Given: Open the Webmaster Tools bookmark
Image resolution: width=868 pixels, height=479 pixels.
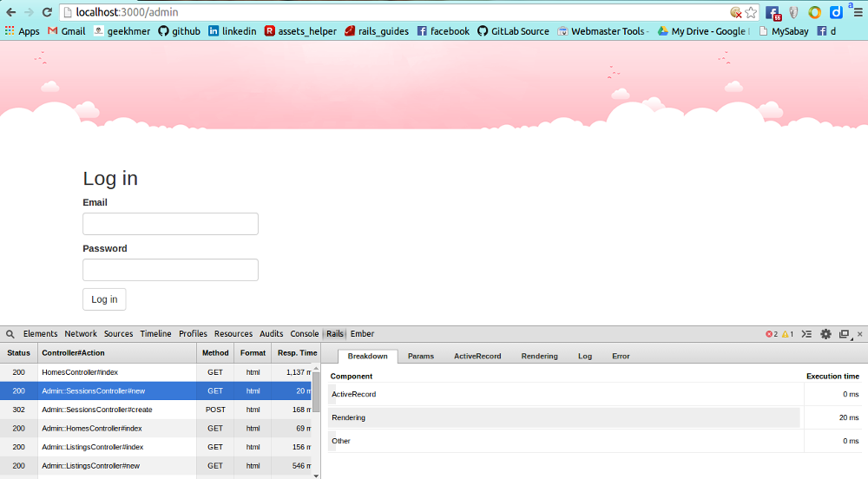Looking at the screenshot, I should [603, 31].
